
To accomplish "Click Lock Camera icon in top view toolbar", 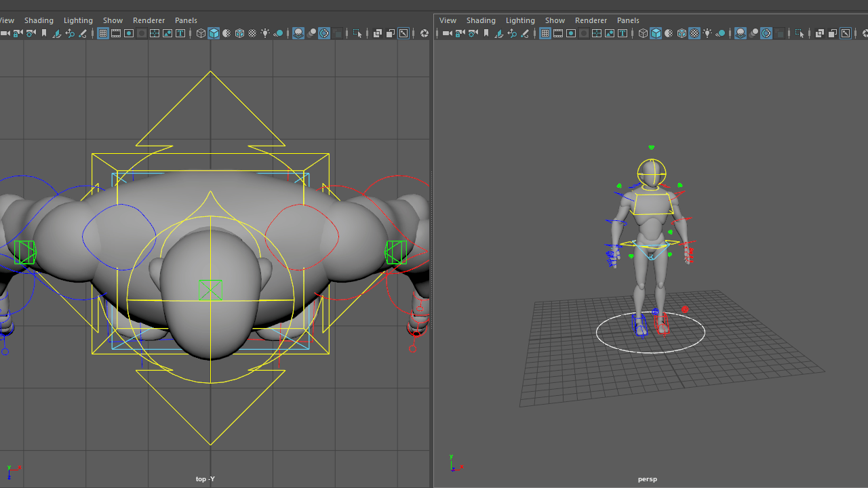I will 18,33.
